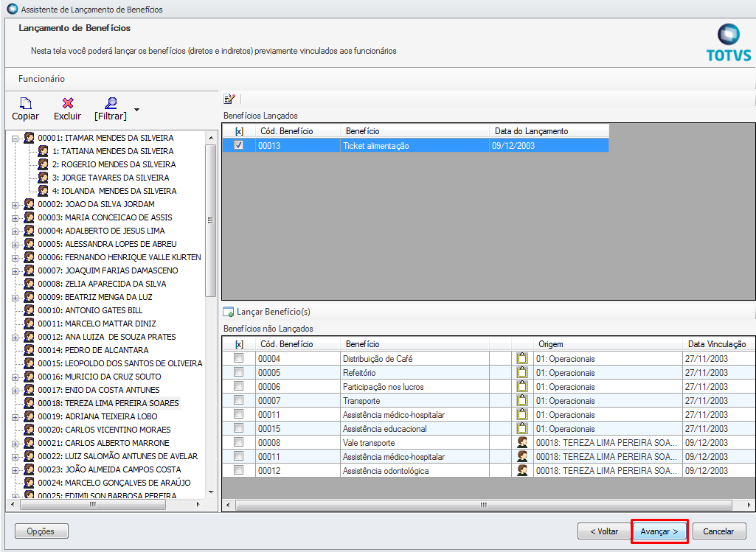Image resolution: width=756 pixels, height=552 pixels.
Task: Click person icon for ZELIA APARECIDA DA SILVA
Action: tap(30, 284)
